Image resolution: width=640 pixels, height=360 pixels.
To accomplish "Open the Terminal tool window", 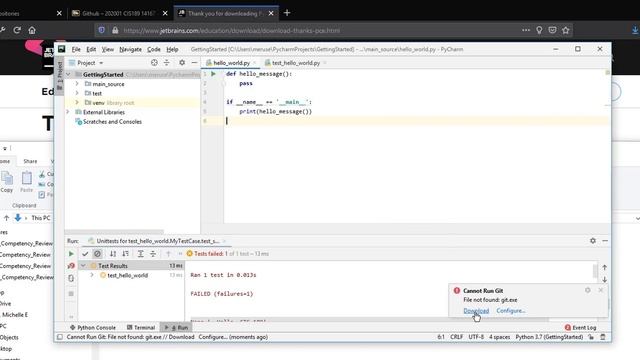I will [x=141, y=327].
